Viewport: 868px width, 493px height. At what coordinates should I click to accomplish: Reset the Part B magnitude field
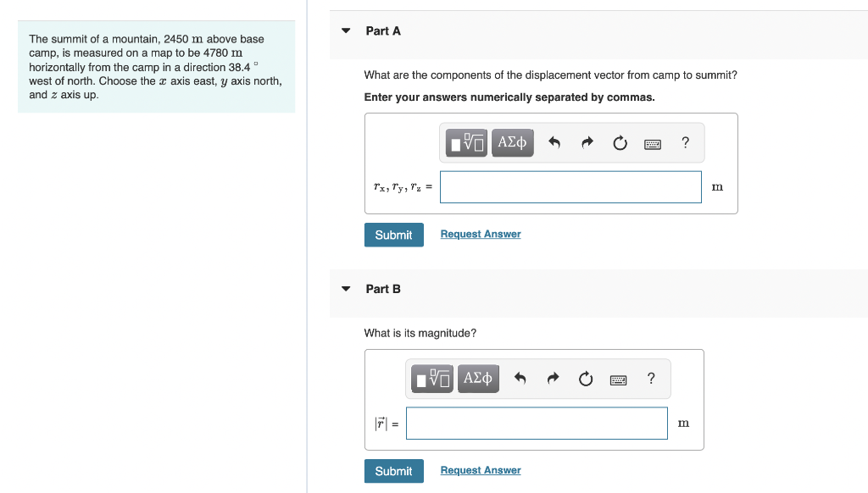586,379
